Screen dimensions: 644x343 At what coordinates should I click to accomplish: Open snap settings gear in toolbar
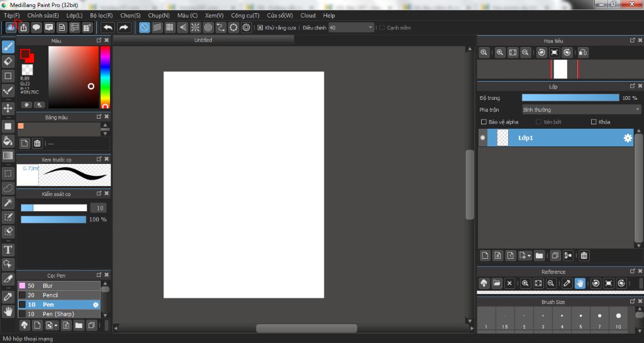click(247, 28)
